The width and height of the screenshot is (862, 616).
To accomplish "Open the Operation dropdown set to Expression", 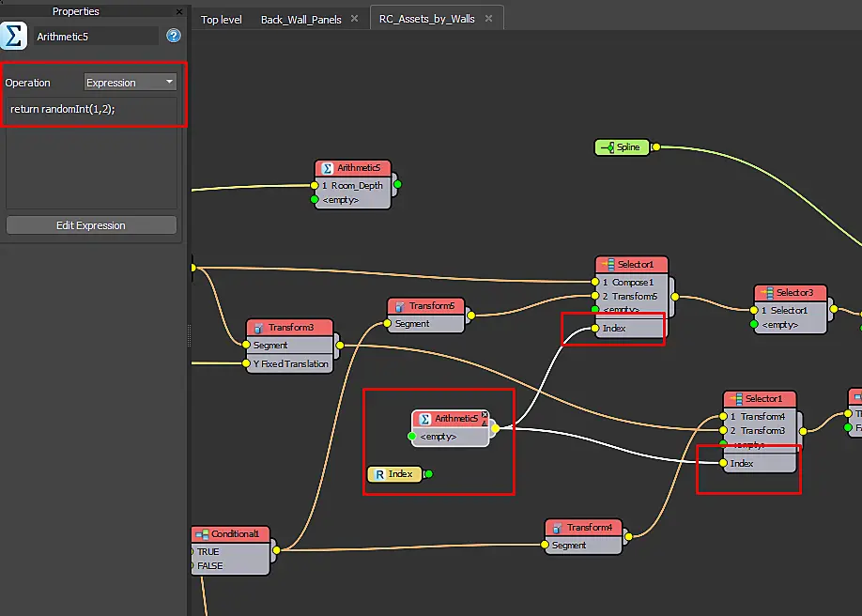I will coord(131,83).
